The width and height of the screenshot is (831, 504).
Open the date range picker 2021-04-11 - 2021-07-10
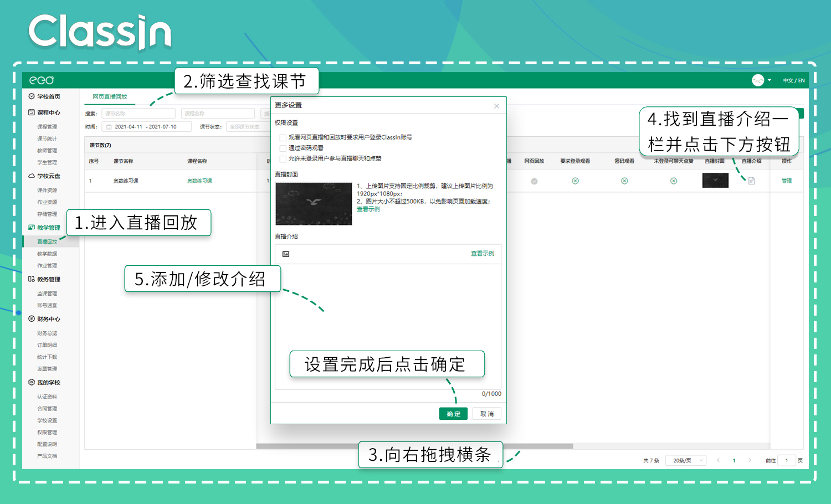pos(147,127)
